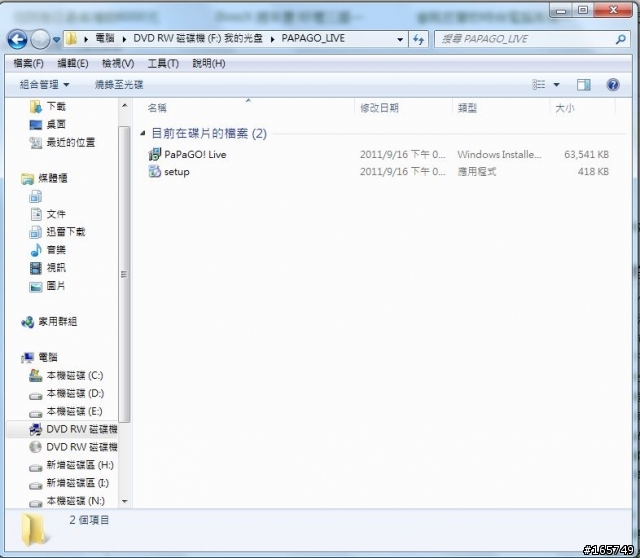Sort by 類型 column header
Viewport: 640px width, 558px height.
[467, 108]
